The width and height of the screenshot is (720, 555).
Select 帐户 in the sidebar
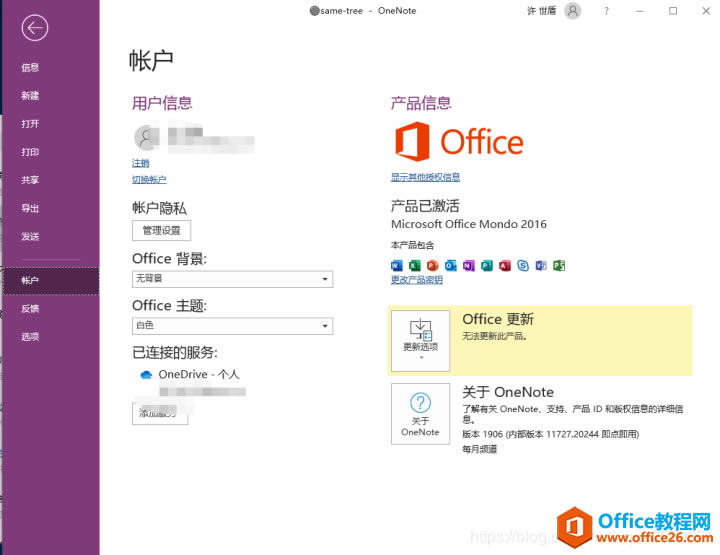pos(51,280)
